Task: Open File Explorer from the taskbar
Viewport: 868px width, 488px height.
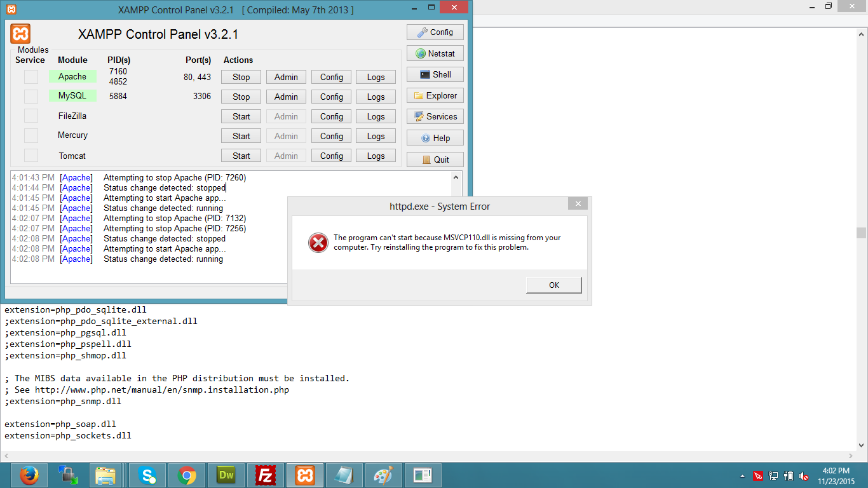Action: click(x=105, y=475)
